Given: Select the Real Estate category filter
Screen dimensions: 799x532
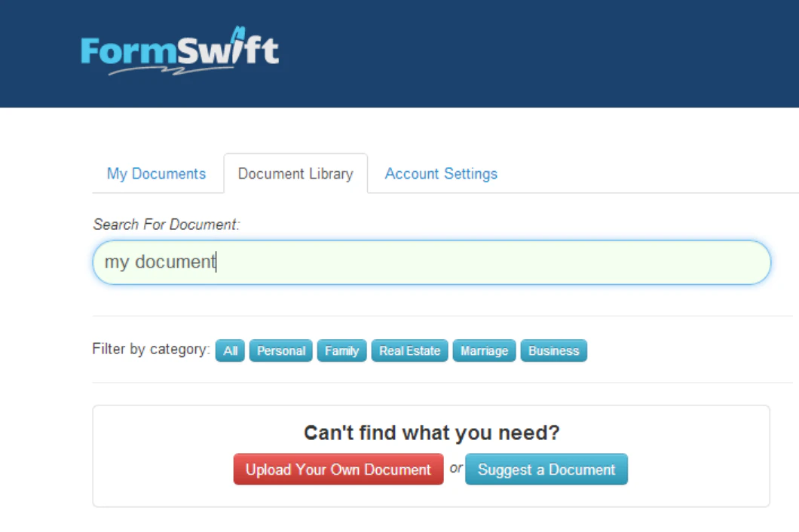Looking at the screenshot, I should click(409, 350).
